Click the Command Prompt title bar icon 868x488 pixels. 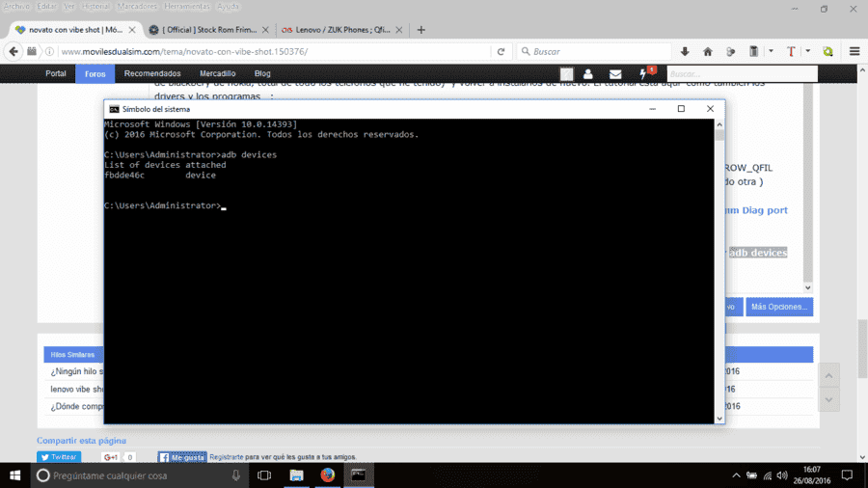point(114,109)
